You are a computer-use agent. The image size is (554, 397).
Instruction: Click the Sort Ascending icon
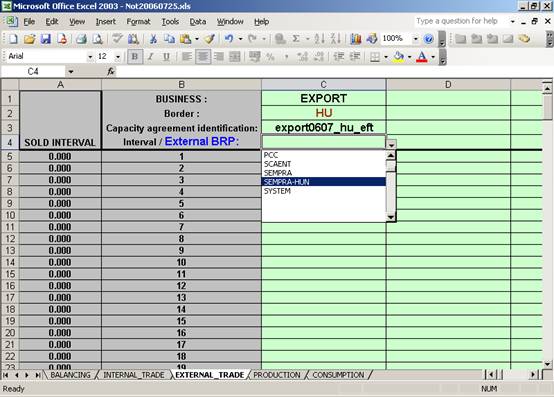pyautogui.click(x=319, y=39)
